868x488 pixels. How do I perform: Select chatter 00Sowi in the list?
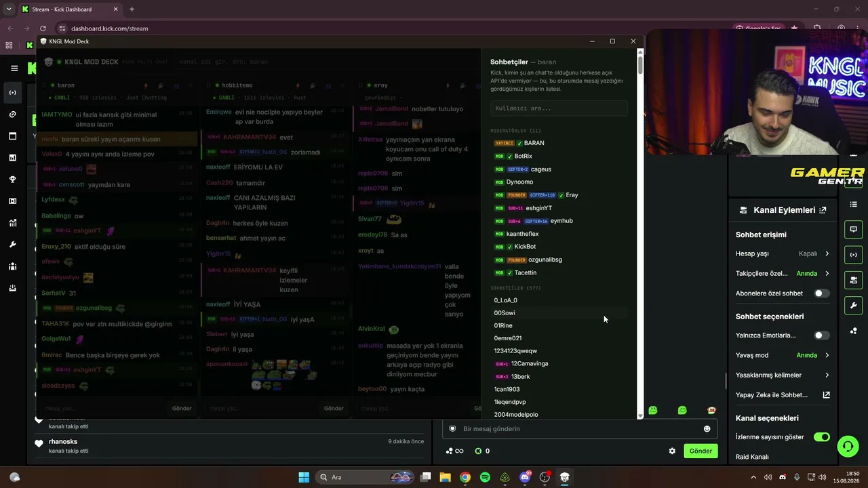coord(505,313)
